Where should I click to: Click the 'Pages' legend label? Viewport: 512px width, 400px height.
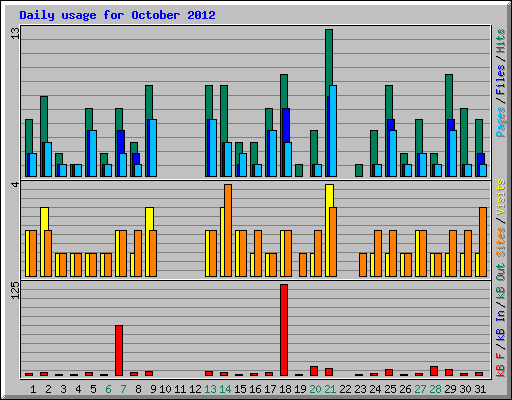[501, 122]
